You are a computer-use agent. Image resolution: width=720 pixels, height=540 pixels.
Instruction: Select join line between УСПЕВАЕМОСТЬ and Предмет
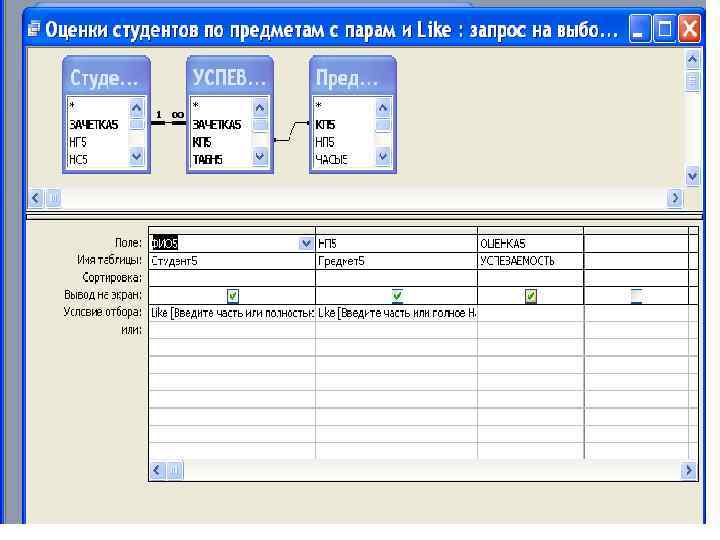(x=292, y=131)
